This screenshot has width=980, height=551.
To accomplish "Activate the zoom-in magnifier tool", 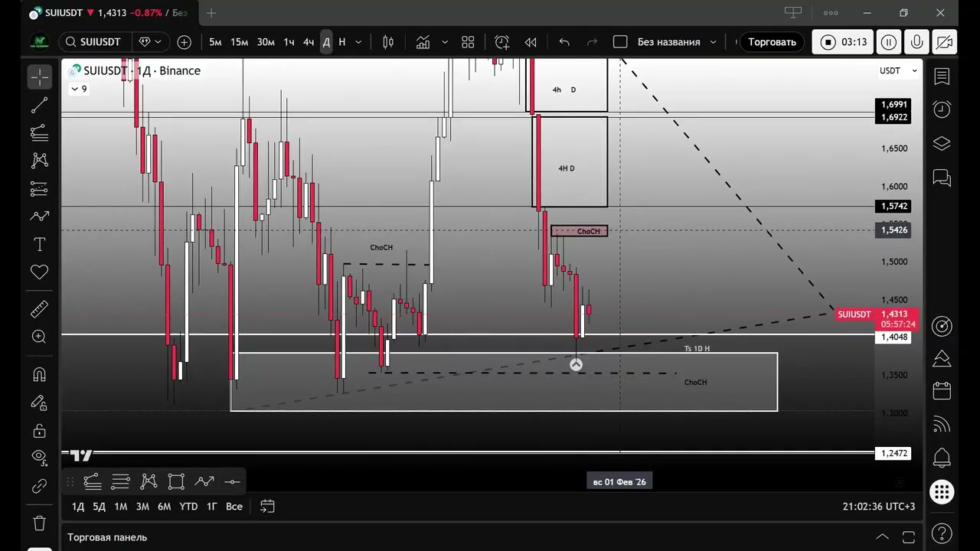I will coord(39,337).
